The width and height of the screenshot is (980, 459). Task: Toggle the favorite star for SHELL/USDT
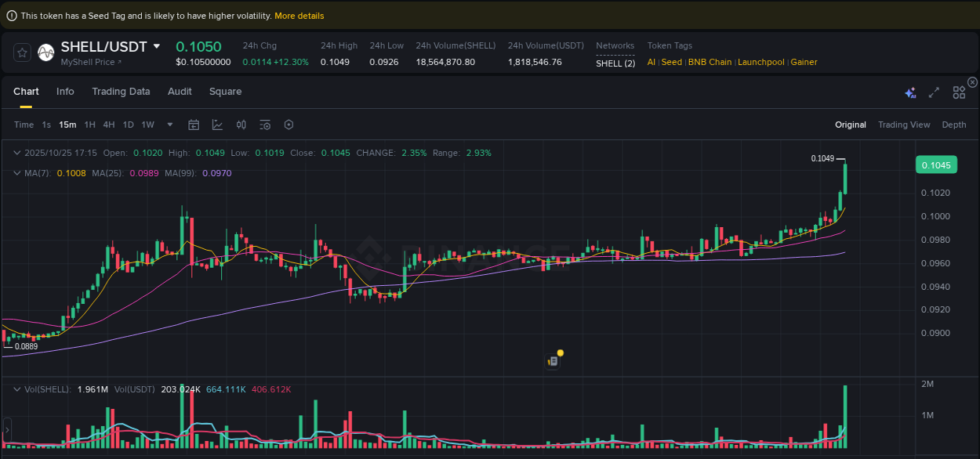coord(22,52)
